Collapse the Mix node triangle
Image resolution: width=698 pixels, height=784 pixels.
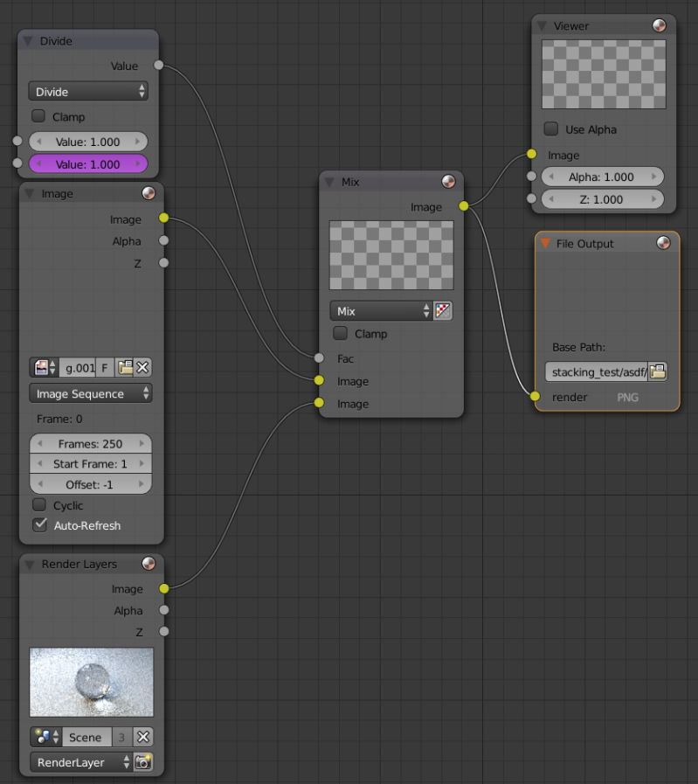[329, 182]
